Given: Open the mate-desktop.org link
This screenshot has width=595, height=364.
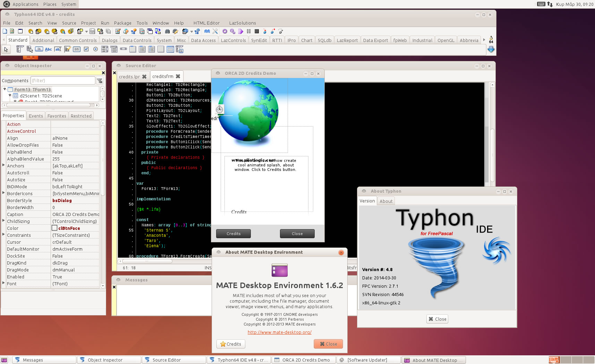Looking at the screenshot, I should 280,332.
